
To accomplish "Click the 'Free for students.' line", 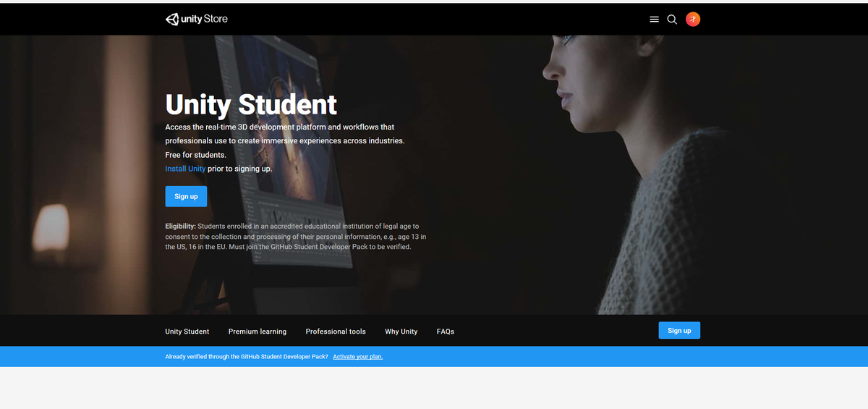I will point(195,155).
